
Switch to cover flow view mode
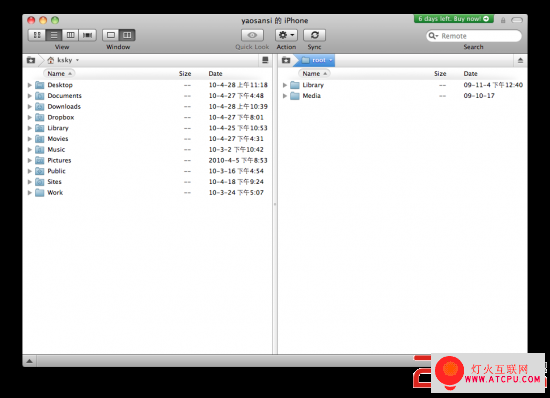pos(88,35)
